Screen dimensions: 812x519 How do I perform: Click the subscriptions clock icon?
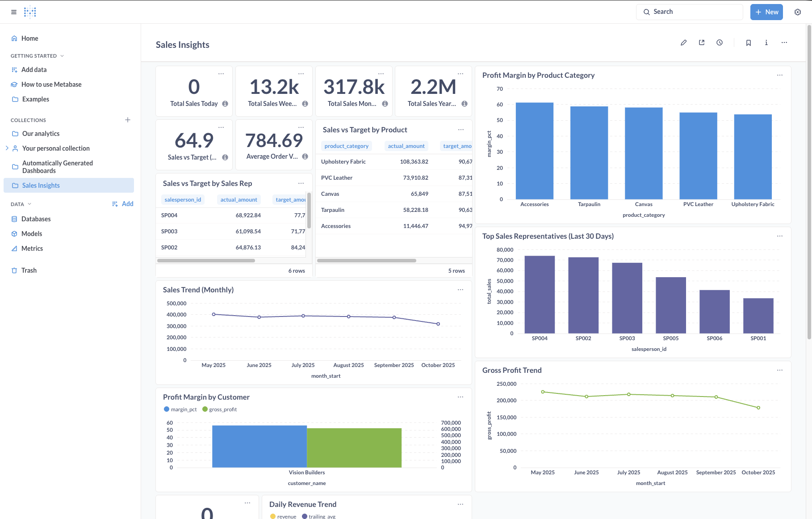tap(720, 42)
